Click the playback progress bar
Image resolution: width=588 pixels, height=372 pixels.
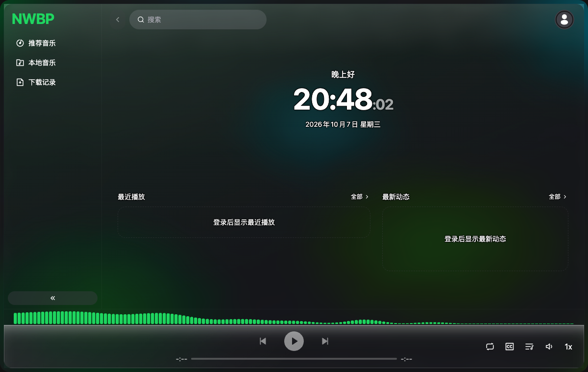[x=294, y=359]
